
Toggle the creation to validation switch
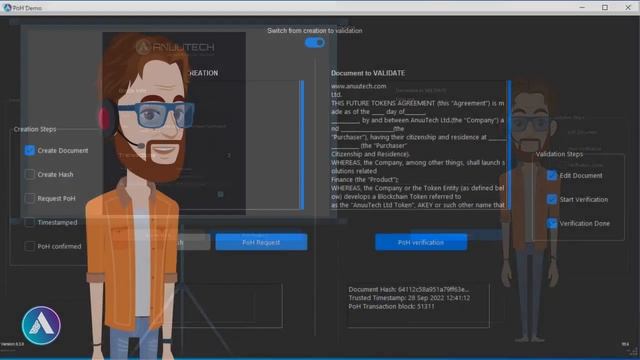pos(315,42)
